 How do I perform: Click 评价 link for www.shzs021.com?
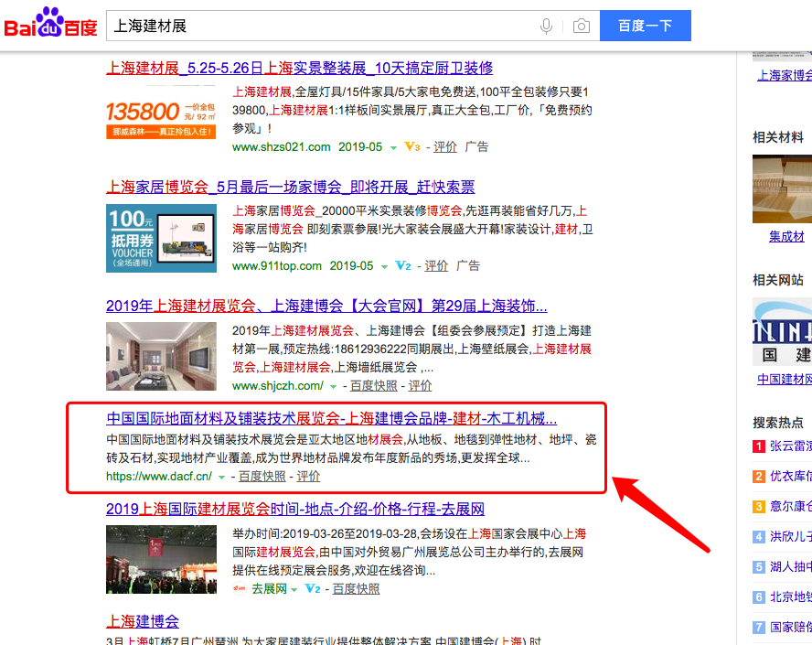click(445, 146)
